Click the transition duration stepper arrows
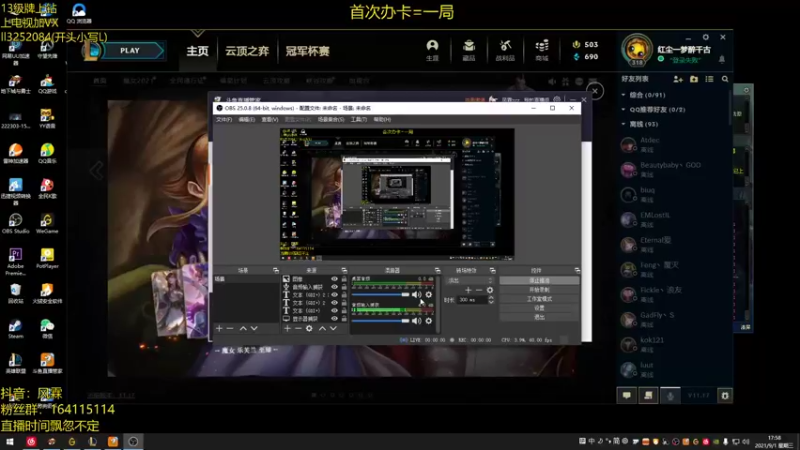Image resolution: width=800 pixels, height=450 pixels. 491,300
